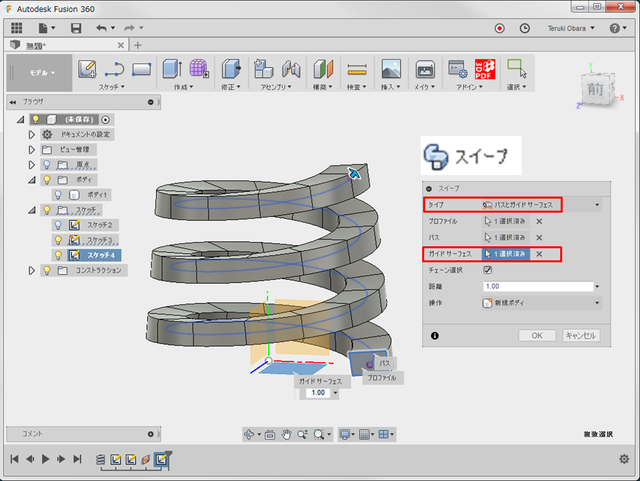Open the 修正 toolbar menu
This screenshot has width=640, height=481.
pyautogui.click(x=231, y=88)
